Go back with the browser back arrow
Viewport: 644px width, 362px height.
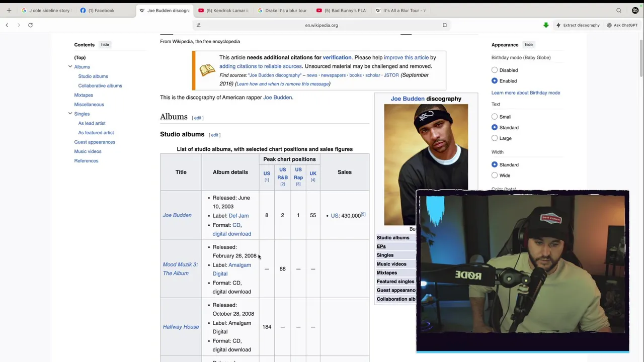click(7, 25)
